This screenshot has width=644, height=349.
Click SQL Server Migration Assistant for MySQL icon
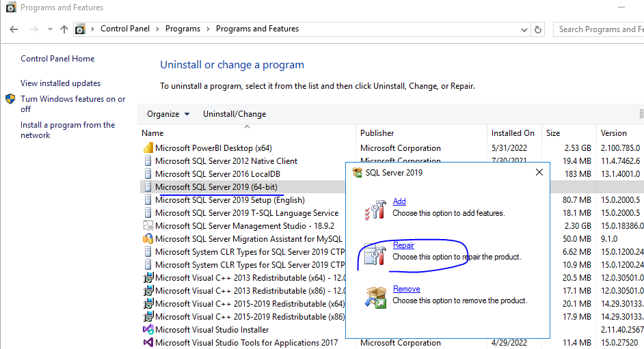coord(148,238)
